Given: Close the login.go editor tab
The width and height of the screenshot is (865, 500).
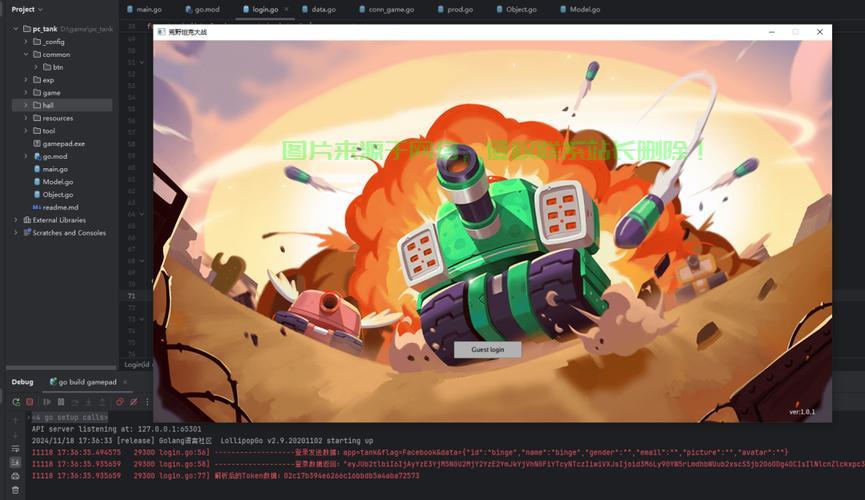Looking at the screenshot, I should 286,9.
